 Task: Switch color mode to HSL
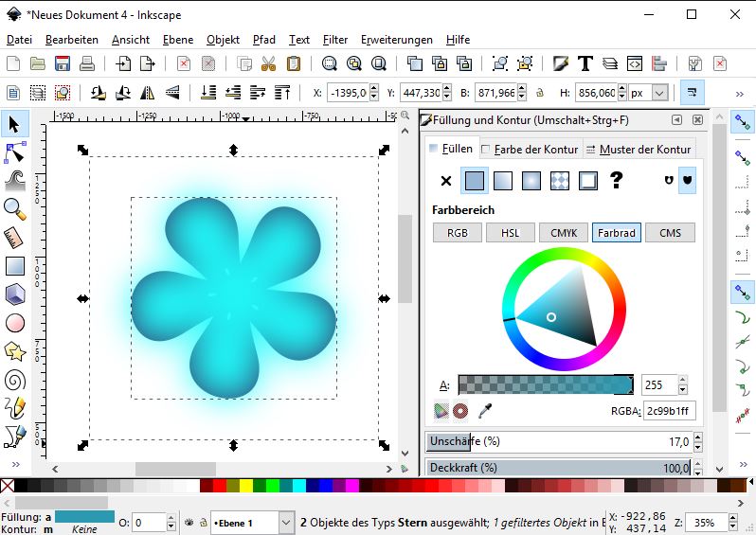(510, 233)
